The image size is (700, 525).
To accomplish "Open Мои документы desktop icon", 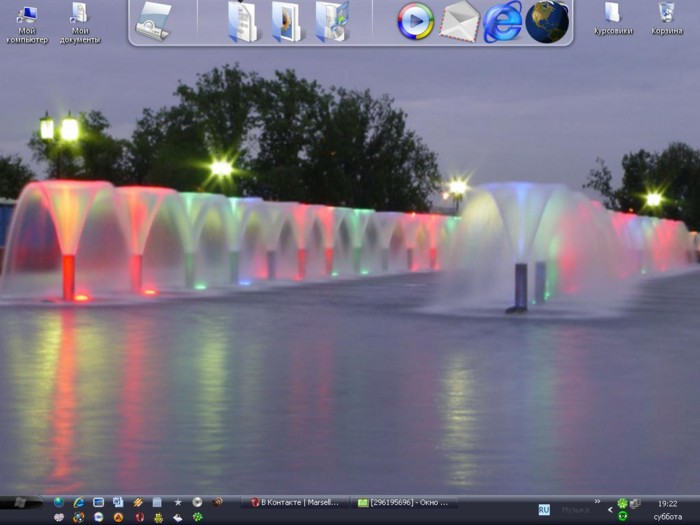I will (79, 20).
